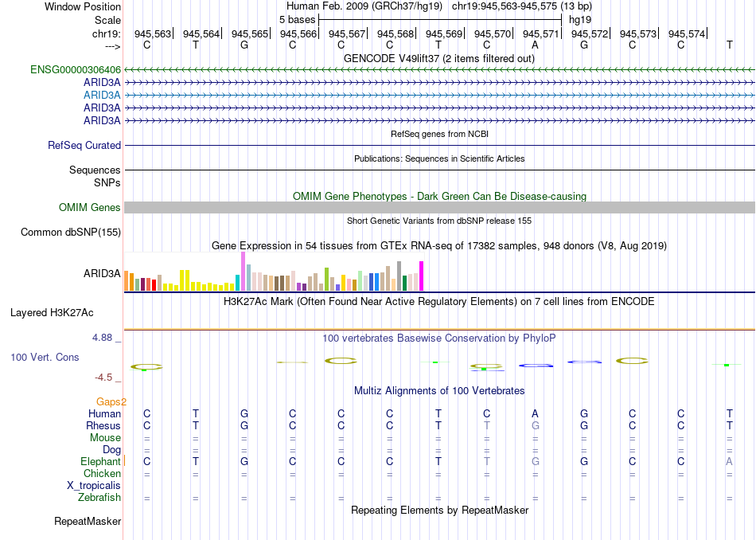Click the Gaps2 label
This screenshot has width=756, height=540.
(111, 402)
